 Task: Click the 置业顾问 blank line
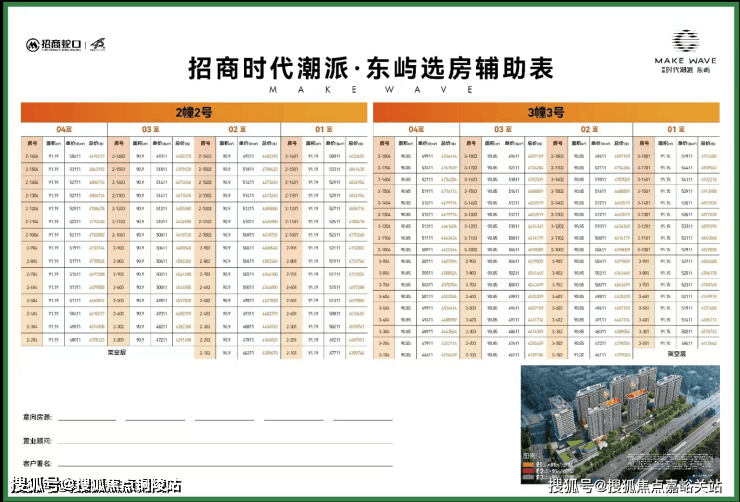pos(225,443)
